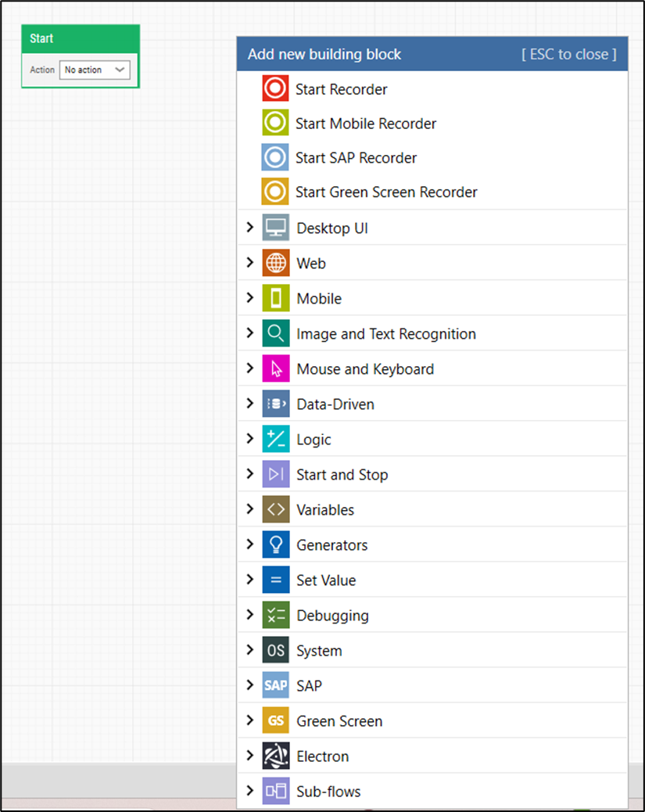The height and width of the screenshot is (812, 645).
Task: Expand the Sub-flows category
Action: pos(250,791)
